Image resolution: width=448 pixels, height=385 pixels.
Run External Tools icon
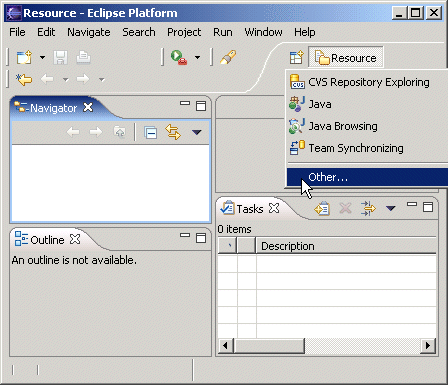[179, 57]
